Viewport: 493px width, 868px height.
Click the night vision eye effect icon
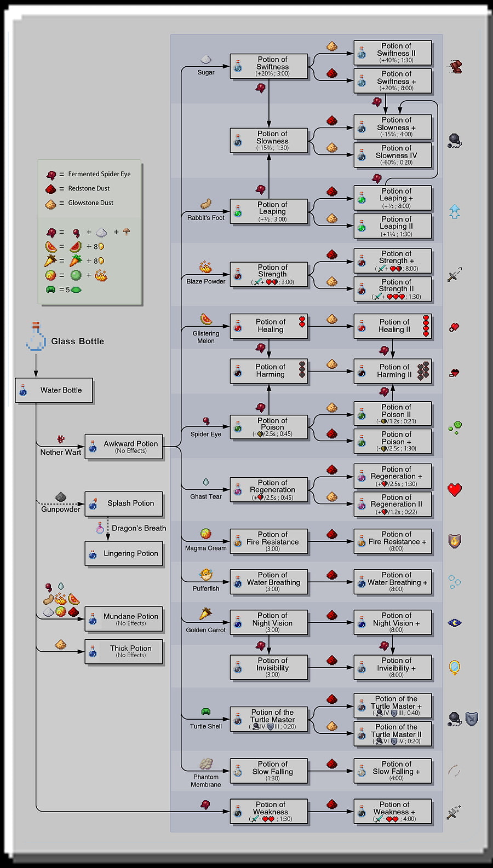click(x=455, y=623)
